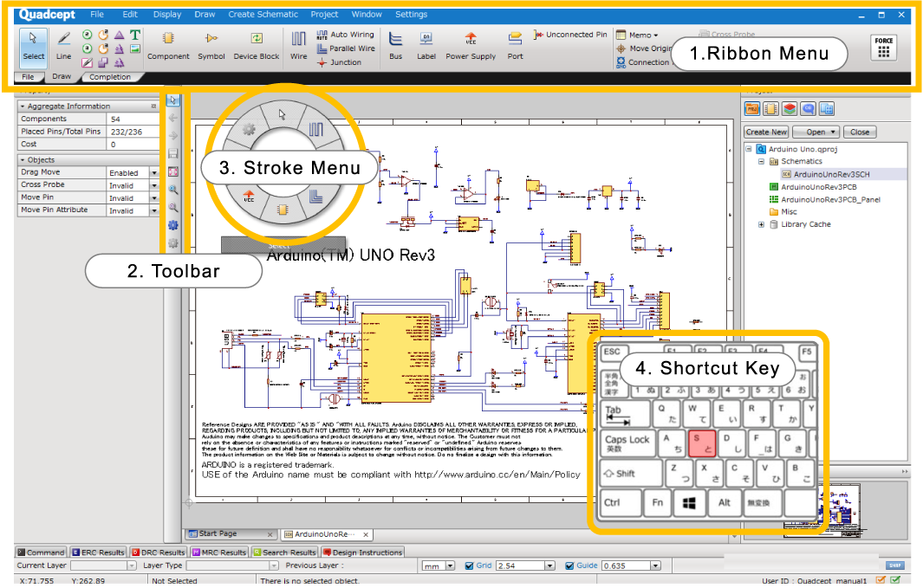Open the Design Instructions tab

point(362,552)
